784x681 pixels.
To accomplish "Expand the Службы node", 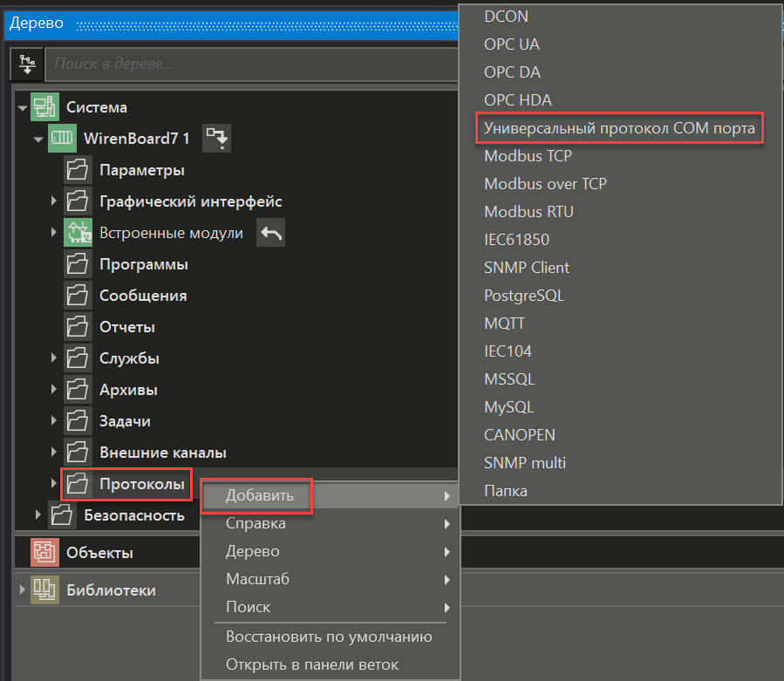I will 53,358.
